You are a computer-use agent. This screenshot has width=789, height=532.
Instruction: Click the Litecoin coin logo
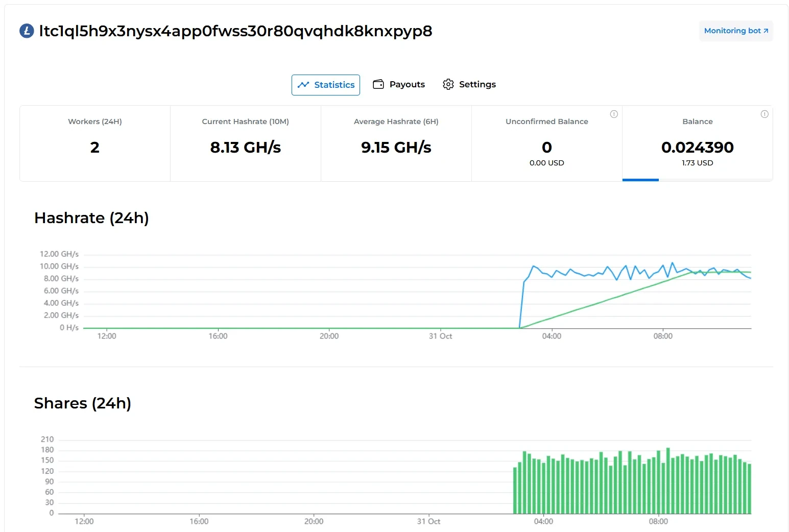27,31
